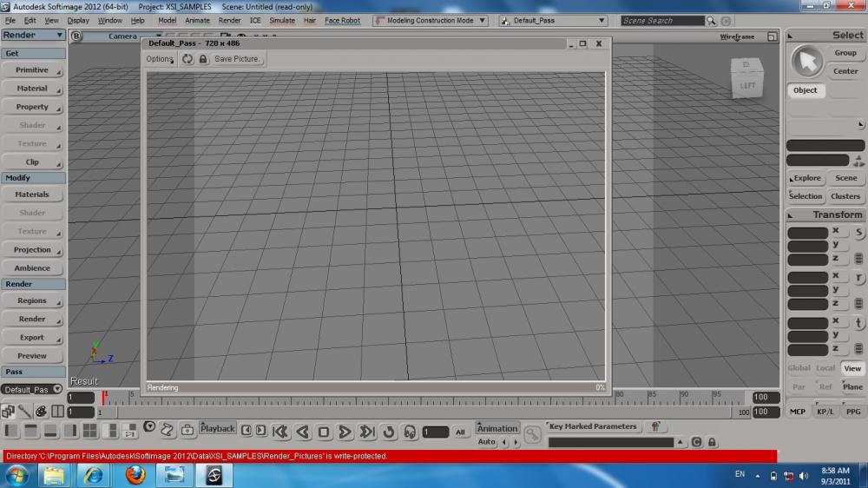The height and width of the screenshot is (488, 868).
Task: Click round dropdown arrow before script icon
Action: pyautogui.click(x=149, y=426)
